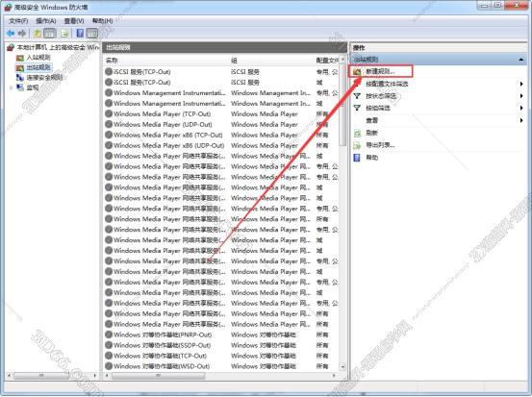
Task: Collapse the 出站规则 actions section arrow
Action: [521, 60]
